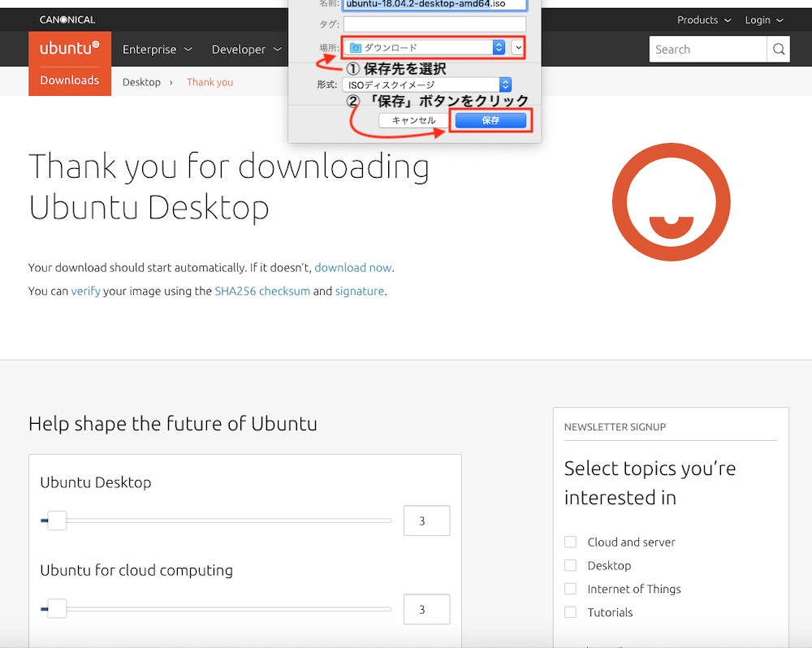
Task: Click the 保存 button
Action: [490, 120]
